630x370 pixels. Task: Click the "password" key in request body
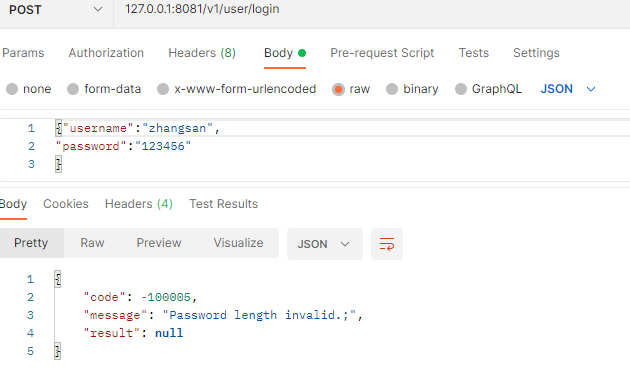tap(91, 146)
